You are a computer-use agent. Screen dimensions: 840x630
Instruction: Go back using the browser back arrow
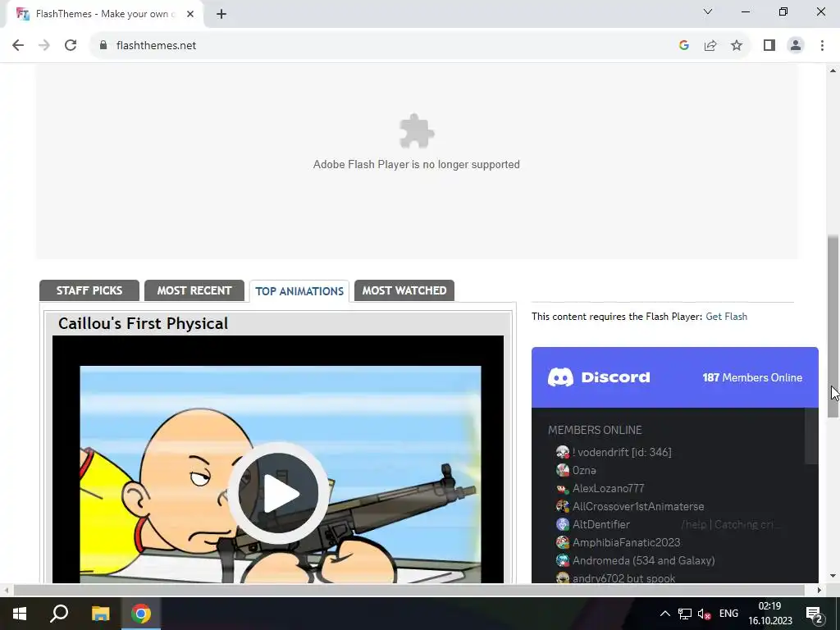tap(18, 46)
